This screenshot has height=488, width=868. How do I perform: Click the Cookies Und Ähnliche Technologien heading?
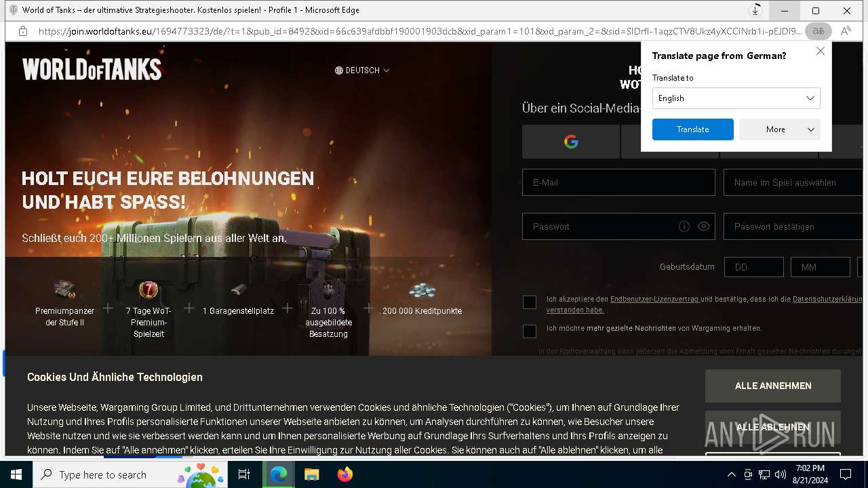115,377
